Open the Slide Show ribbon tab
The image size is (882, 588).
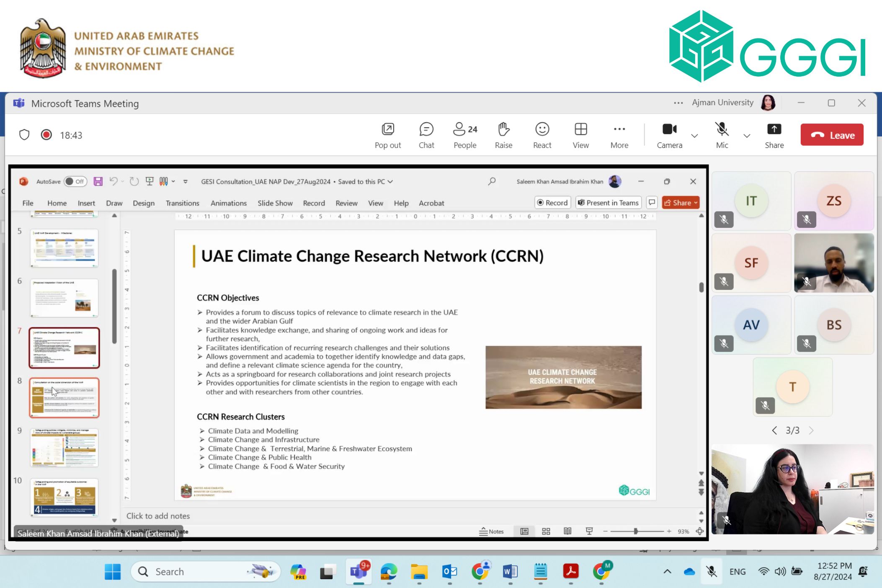pos(275,203)
